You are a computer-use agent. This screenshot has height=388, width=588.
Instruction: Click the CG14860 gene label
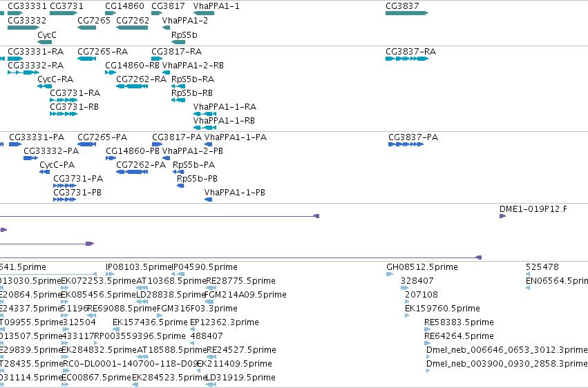[x=124, y=6]
